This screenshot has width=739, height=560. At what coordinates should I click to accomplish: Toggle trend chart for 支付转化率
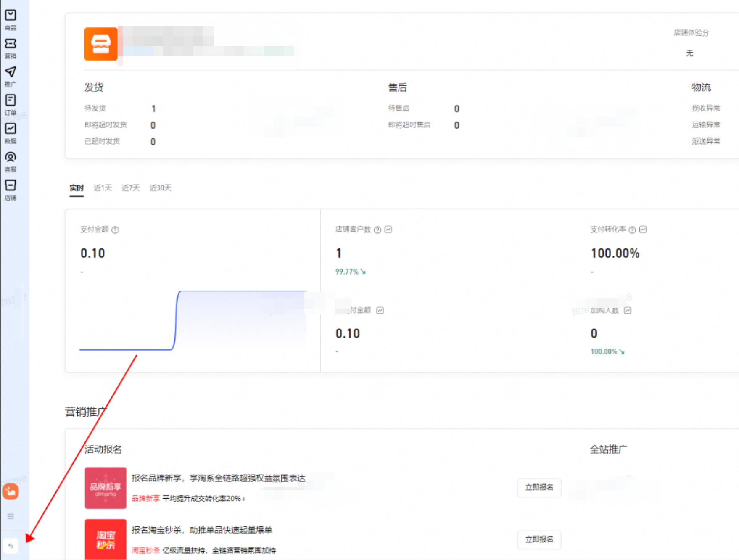click(x=643, y=230)
